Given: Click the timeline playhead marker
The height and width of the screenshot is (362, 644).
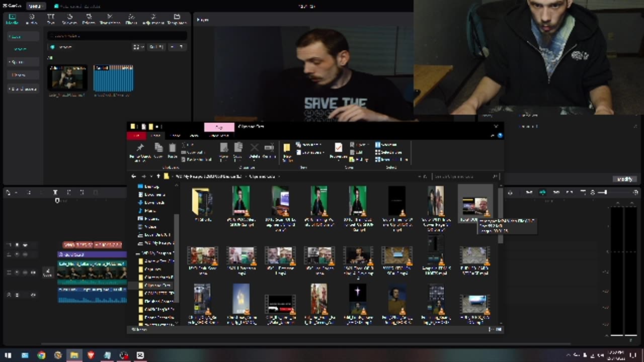Looking at the screenshot, I should [57, 201].
